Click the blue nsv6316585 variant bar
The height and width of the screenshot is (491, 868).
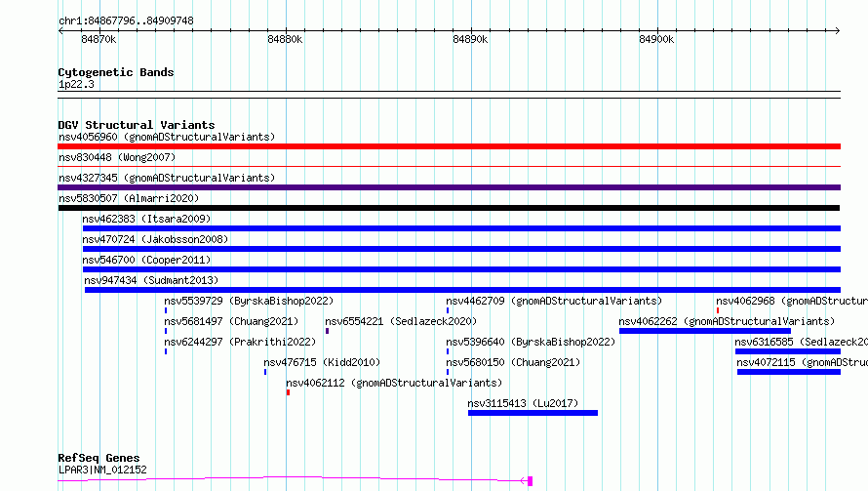[788, 351]
